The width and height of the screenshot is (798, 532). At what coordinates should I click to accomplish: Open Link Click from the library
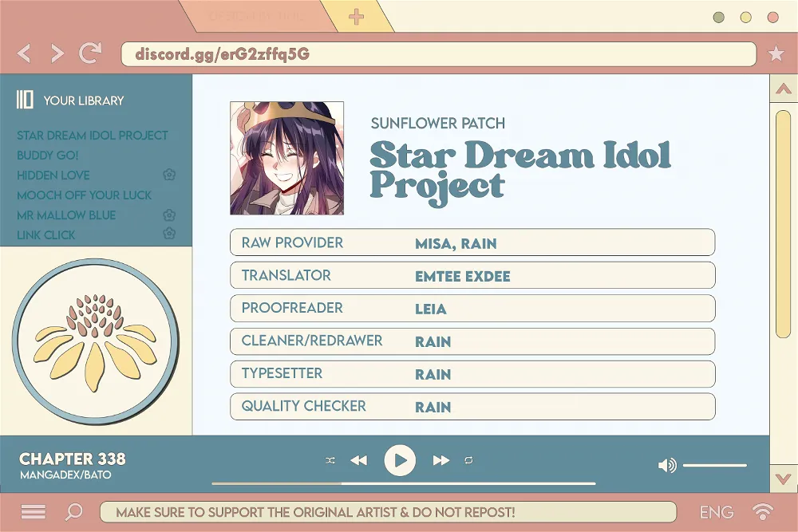[x=45, y=234]
